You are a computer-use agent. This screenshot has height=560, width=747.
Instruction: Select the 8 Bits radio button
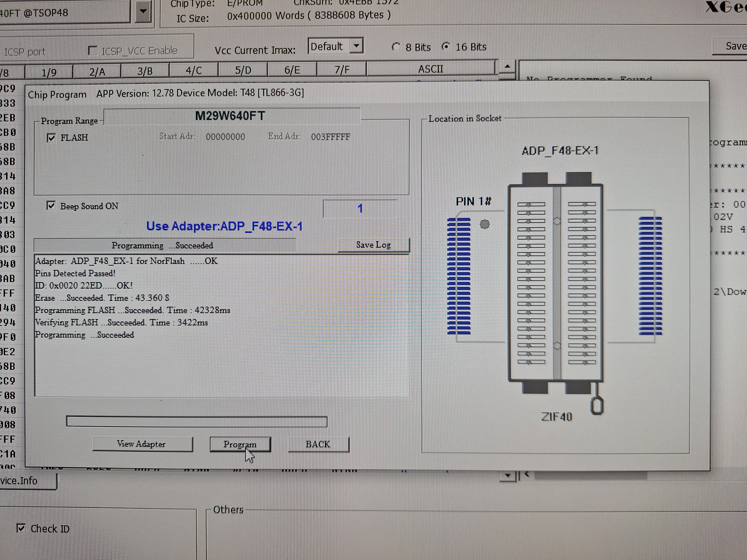[x=396, y=47]
